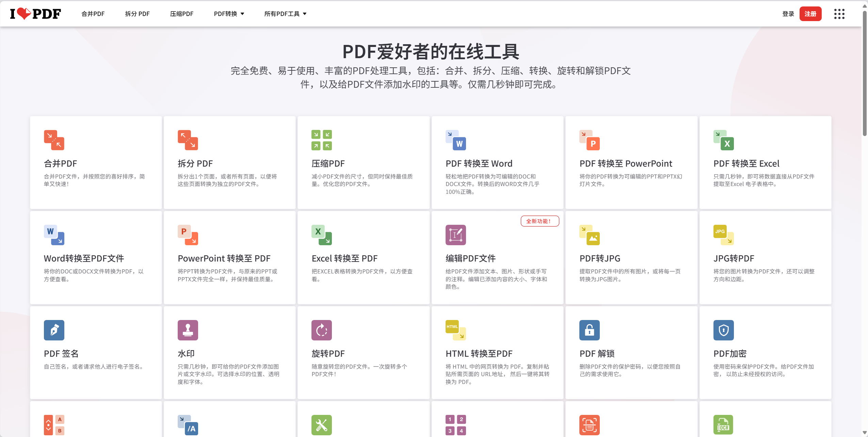868x437 pixels.
Task: Open the OCR PDF icon
Action: click(x=724, y=425)
